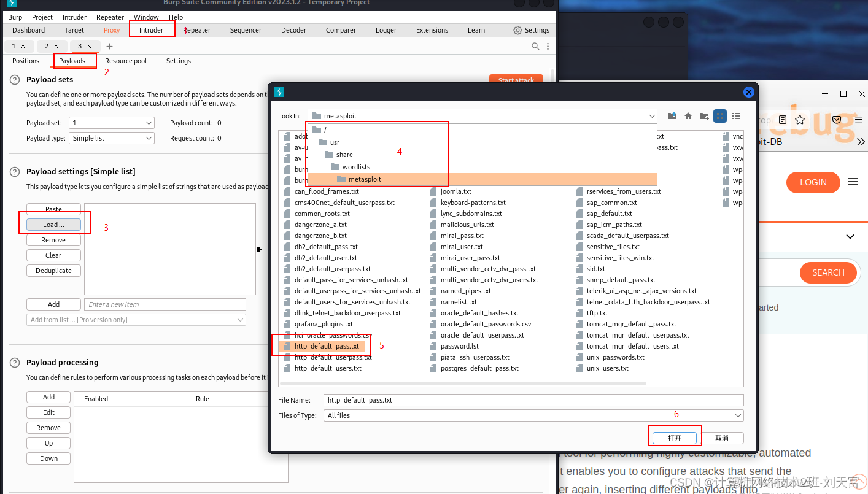Click the Up One Level folder icon
This screenshot has width=868, height=494.
pos(672,115)
